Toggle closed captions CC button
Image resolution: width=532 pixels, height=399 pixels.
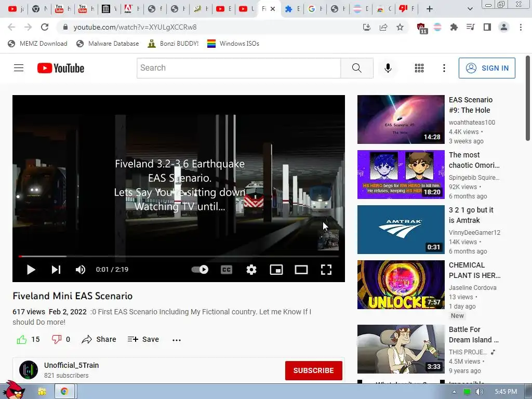click(227, 270)
